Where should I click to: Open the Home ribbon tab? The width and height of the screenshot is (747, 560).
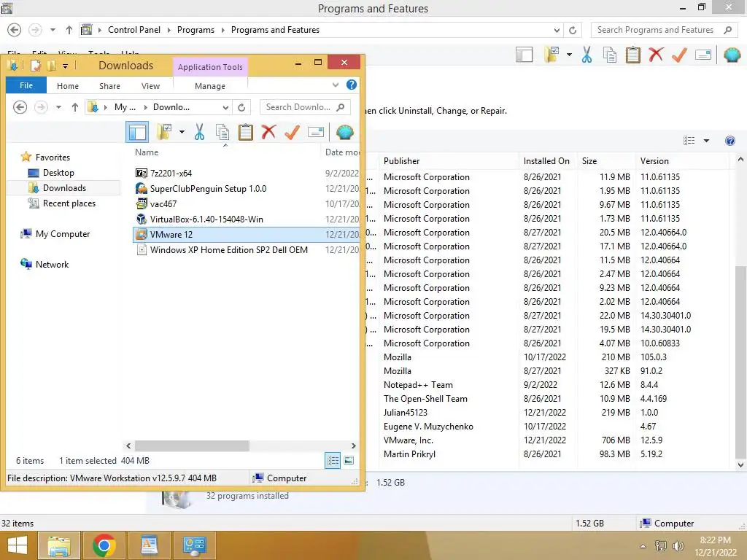(68, 86)
